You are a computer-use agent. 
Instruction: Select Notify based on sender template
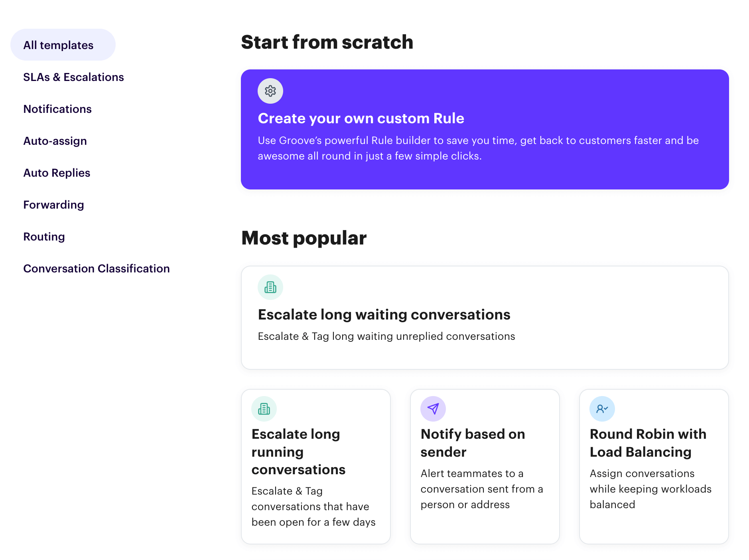pos(485,467)
